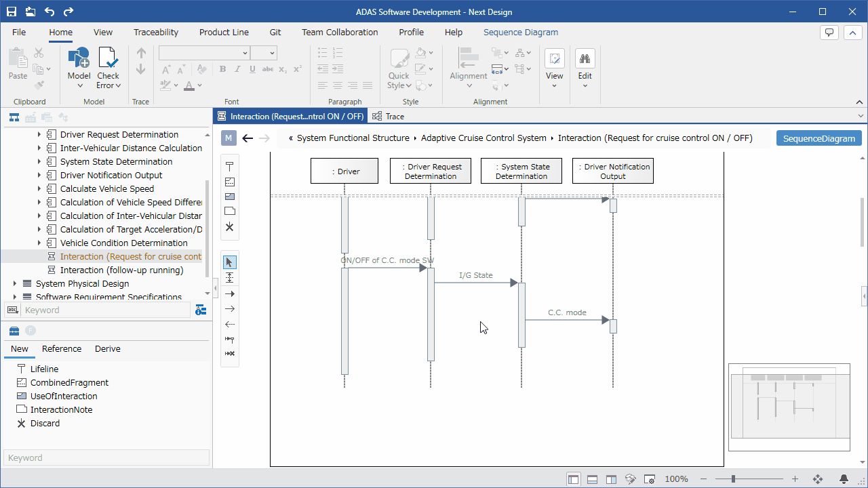The image size is (868, 488).
Task: Click the zoom in plus button
Action: click(795, 479)
